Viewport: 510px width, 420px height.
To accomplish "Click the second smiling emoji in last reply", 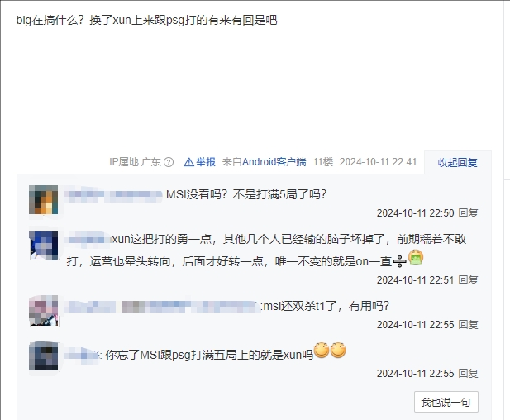I will [338, 350].
